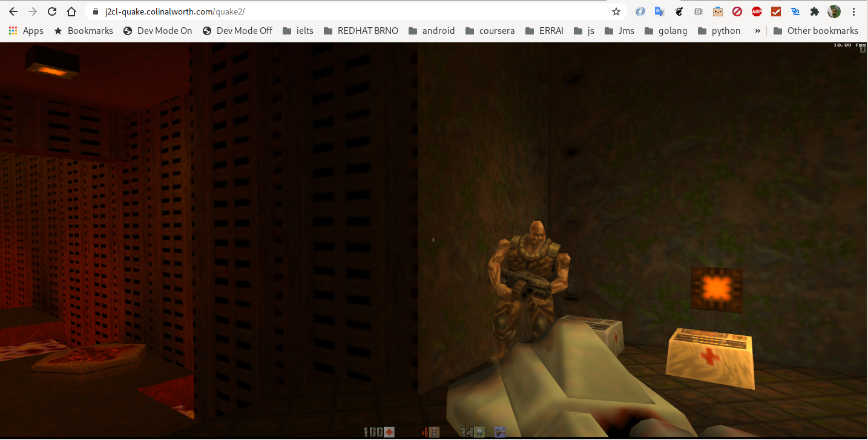Open the Apps shortcut

tap(26, 31)
